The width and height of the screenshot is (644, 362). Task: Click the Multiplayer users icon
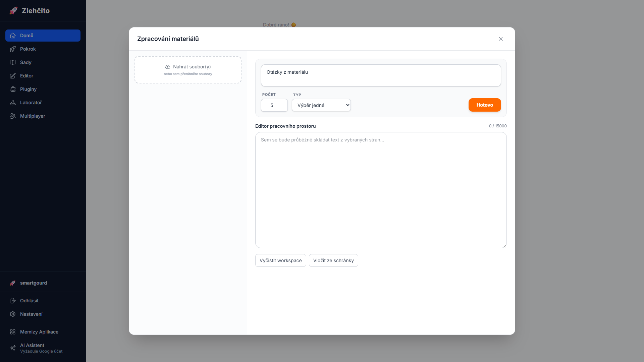coord(13,116)
